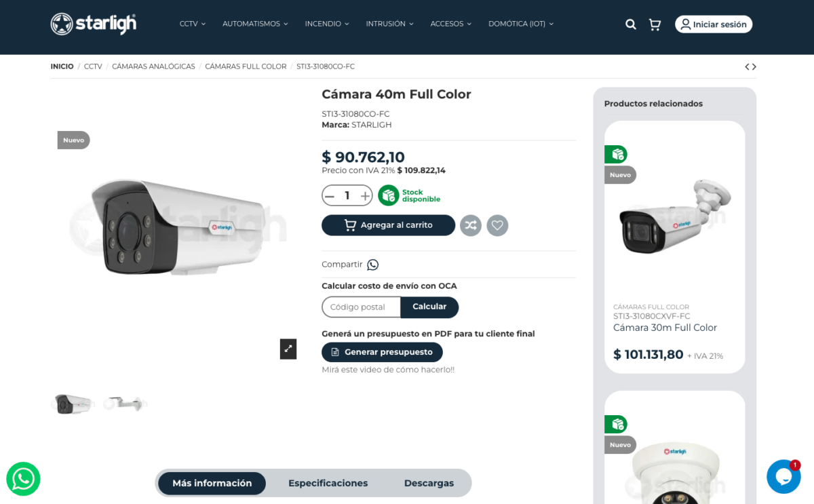Click the compare products shuffle icon

point(471,225)
